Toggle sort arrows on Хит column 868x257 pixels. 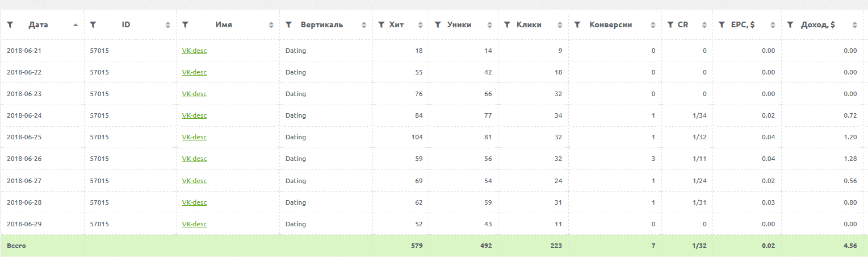click(420, 25)
